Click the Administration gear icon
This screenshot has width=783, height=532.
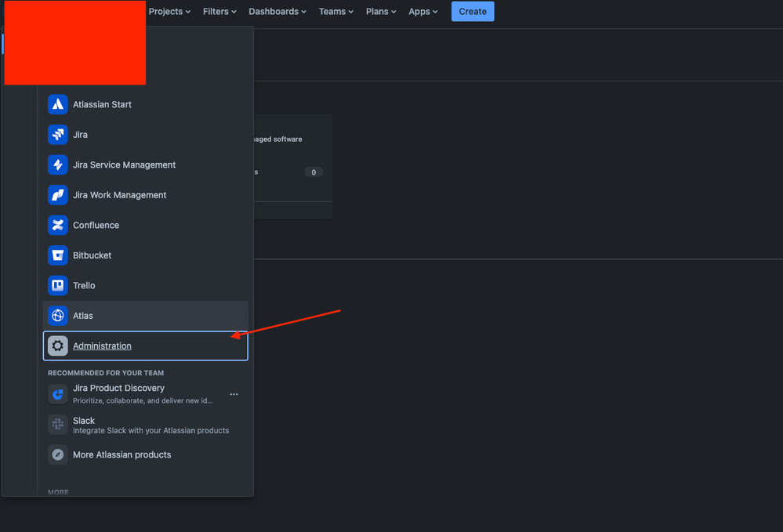(x=58, y=346)
